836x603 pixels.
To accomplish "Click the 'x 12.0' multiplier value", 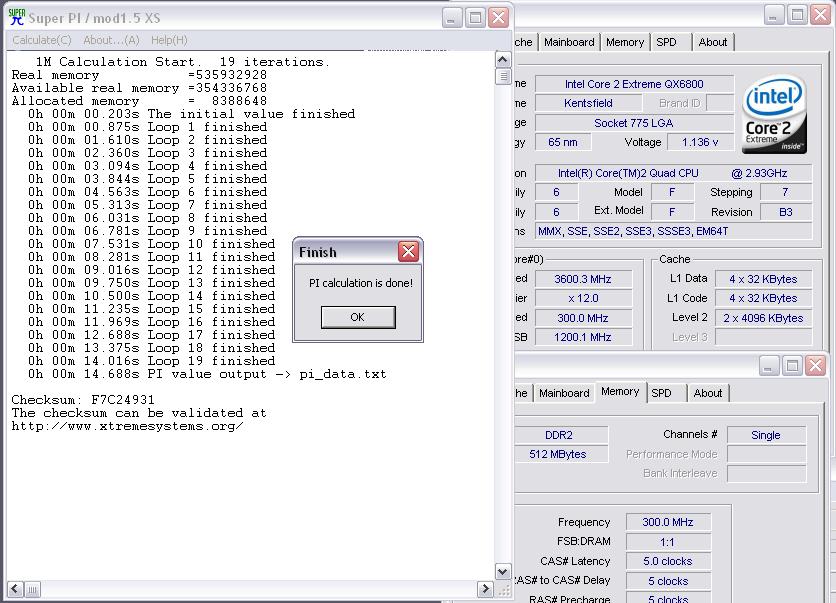I will (583, 299).
